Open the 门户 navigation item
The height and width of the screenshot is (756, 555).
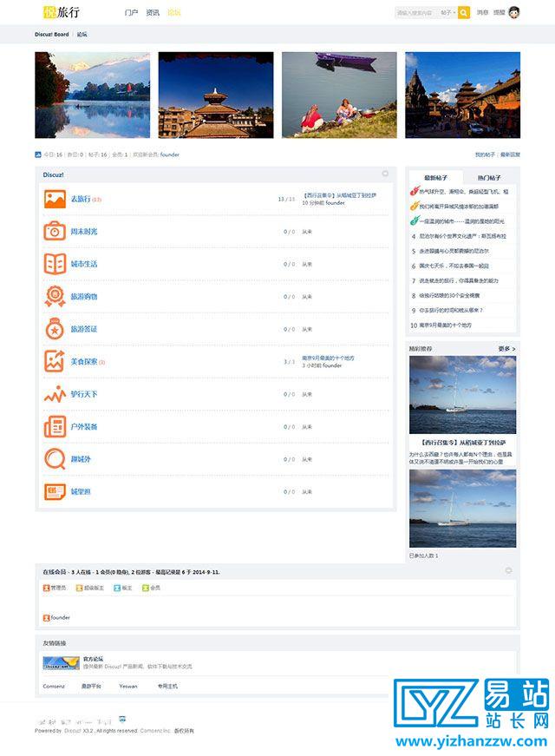(x=131, y=12)
